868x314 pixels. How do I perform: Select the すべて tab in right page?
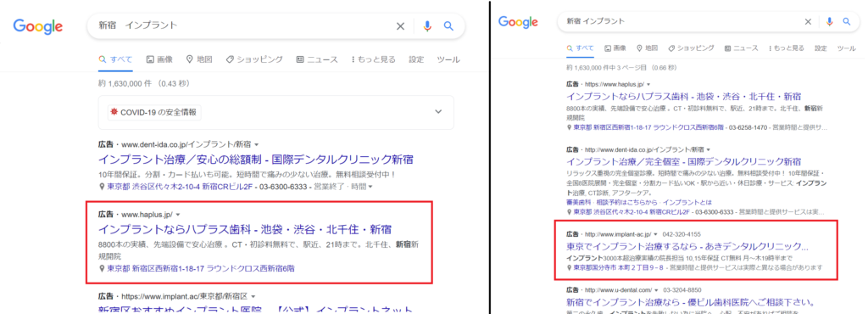pyautogui.click(x=580, y=48)
